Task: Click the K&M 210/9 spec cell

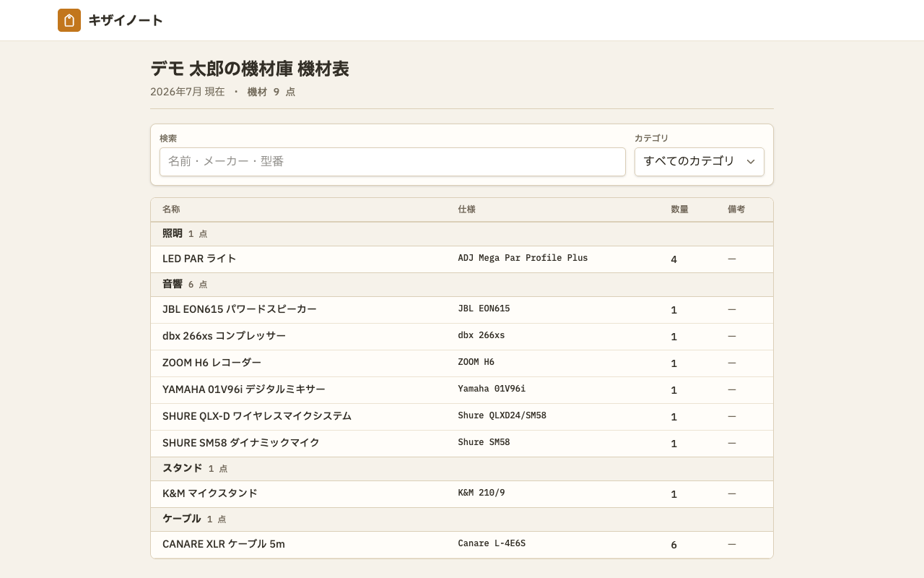Action: [481, 493]
